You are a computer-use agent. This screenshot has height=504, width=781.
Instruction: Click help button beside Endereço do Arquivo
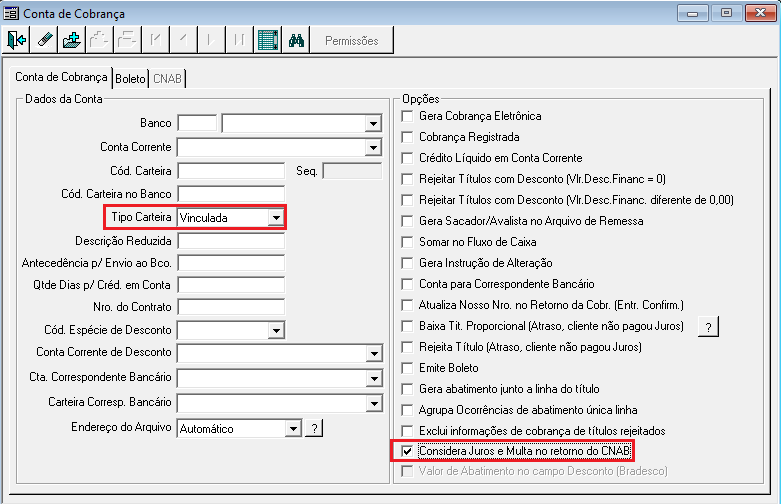pos(314,428)
